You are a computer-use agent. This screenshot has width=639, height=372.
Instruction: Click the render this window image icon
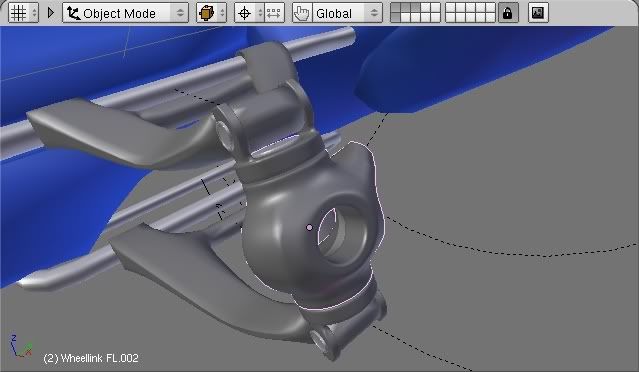click(538, 13)
